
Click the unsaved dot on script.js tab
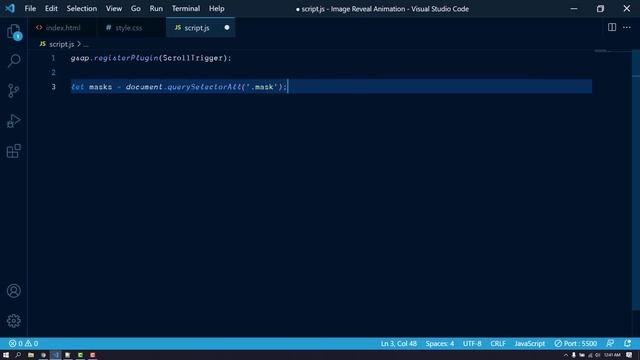[227, 27]
